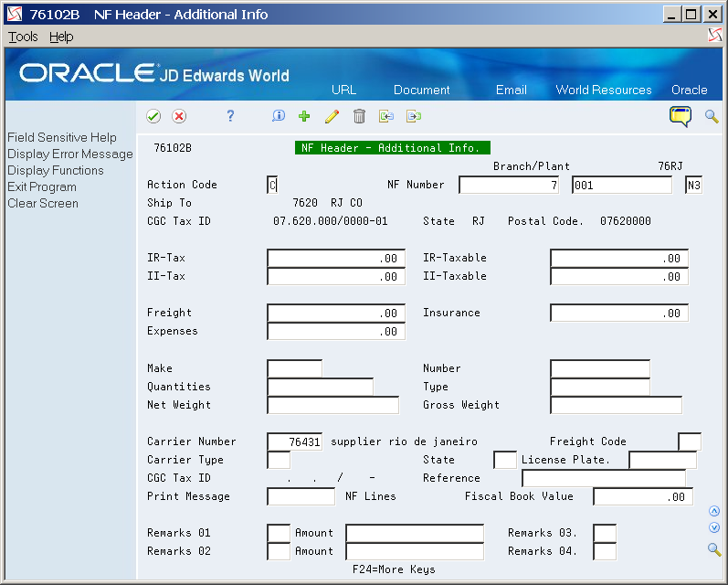This screenshot has width=728, height=585.
Task: Click the License Plate field
Action: click(662, 460)
